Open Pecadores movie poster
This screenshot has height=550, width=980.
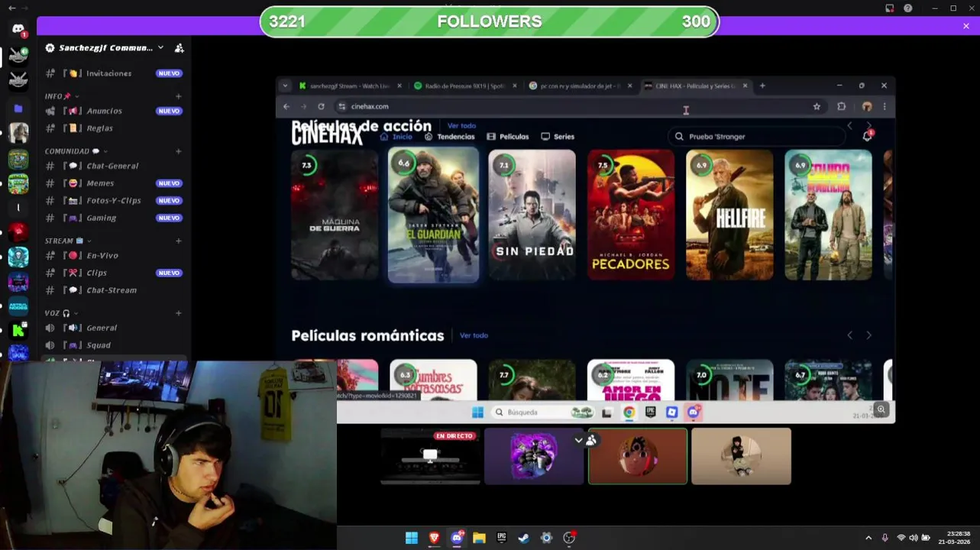631,215
